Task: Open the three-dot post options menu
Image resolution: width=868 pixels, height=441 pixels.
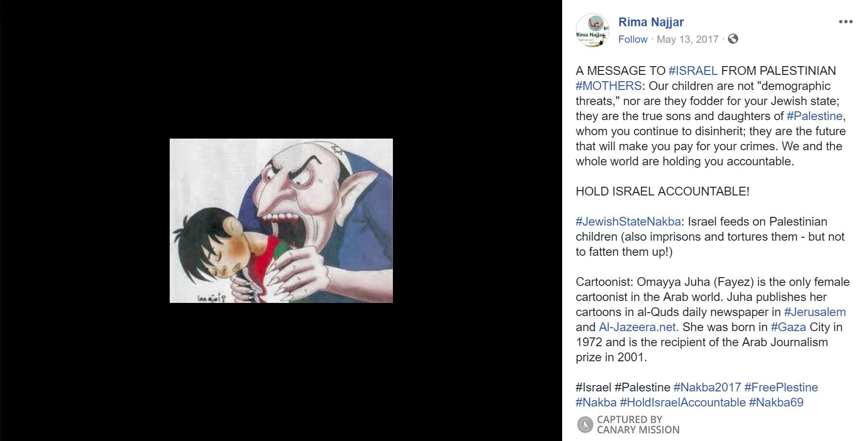Action: (x=846, y=22)
